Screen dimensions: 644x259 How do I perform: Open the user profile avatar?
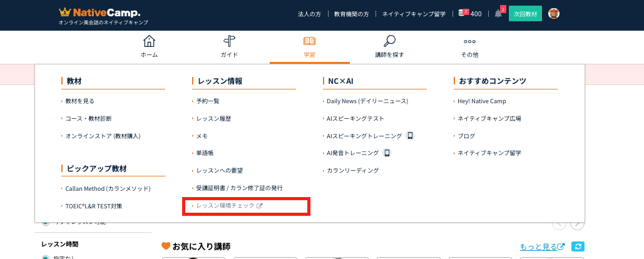pos(553,14)
